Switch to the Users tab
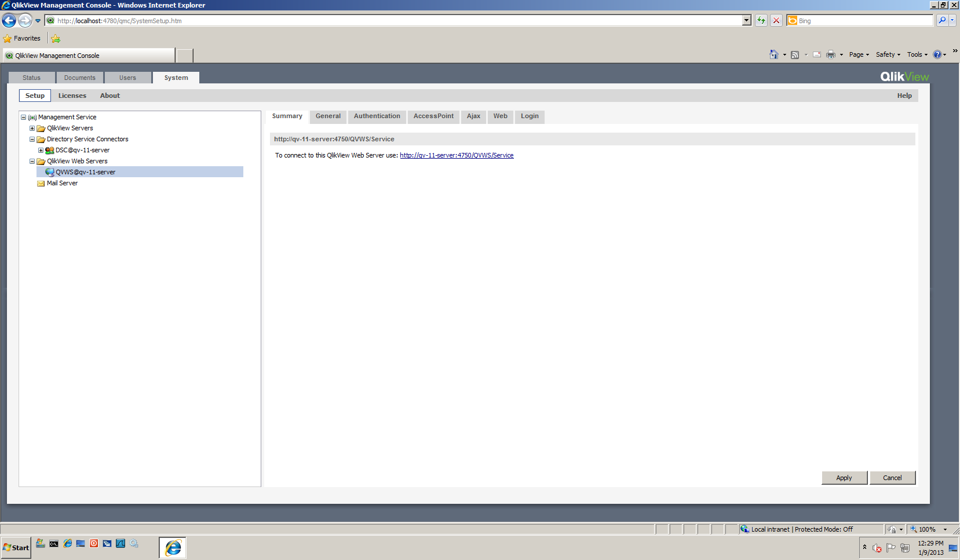The image size is (960, 560). [128, 78]
